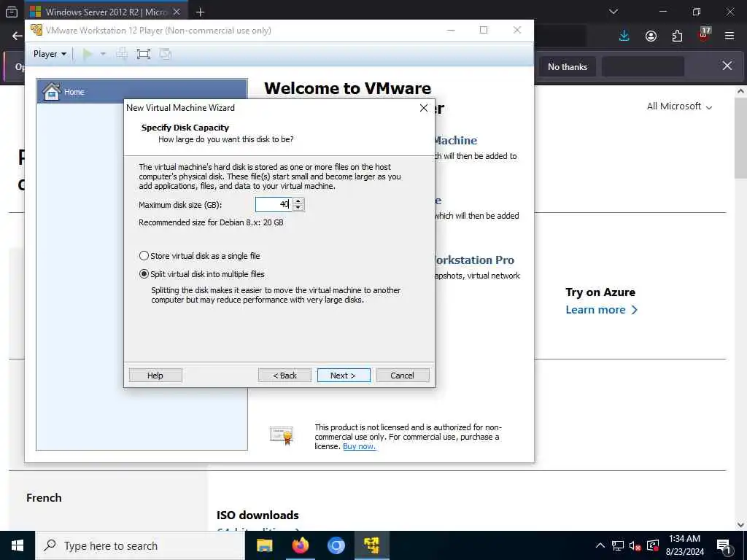Viewport: 747px width, 560px height.
Task: Open the blue browser icon in the taskbar
Action: point(336,545)
